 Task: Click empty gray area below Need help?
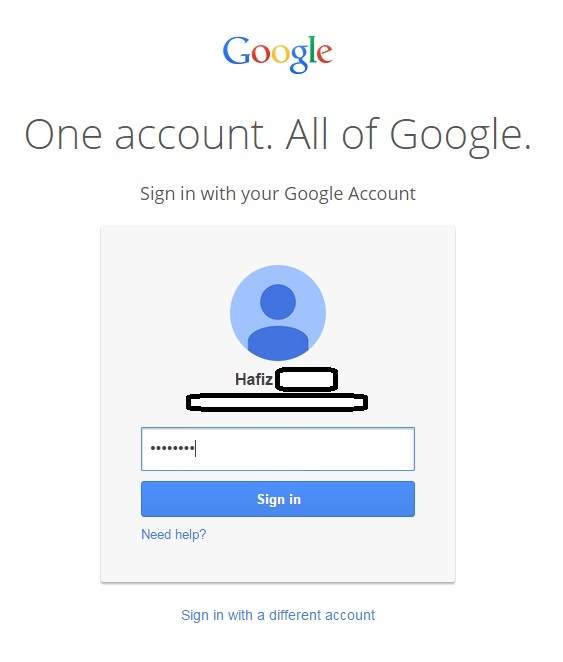pyautogui.click(x=278, y=564)
